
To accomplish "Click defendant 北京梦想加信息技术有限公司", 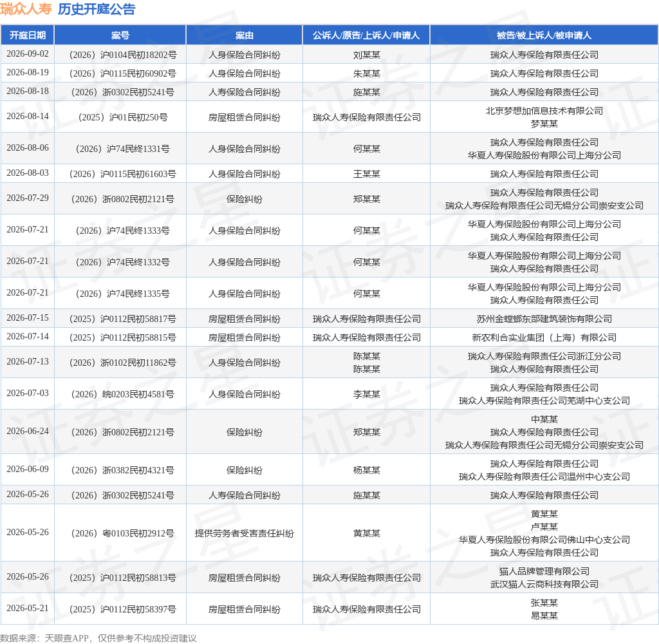I will (x=544, y=111).
